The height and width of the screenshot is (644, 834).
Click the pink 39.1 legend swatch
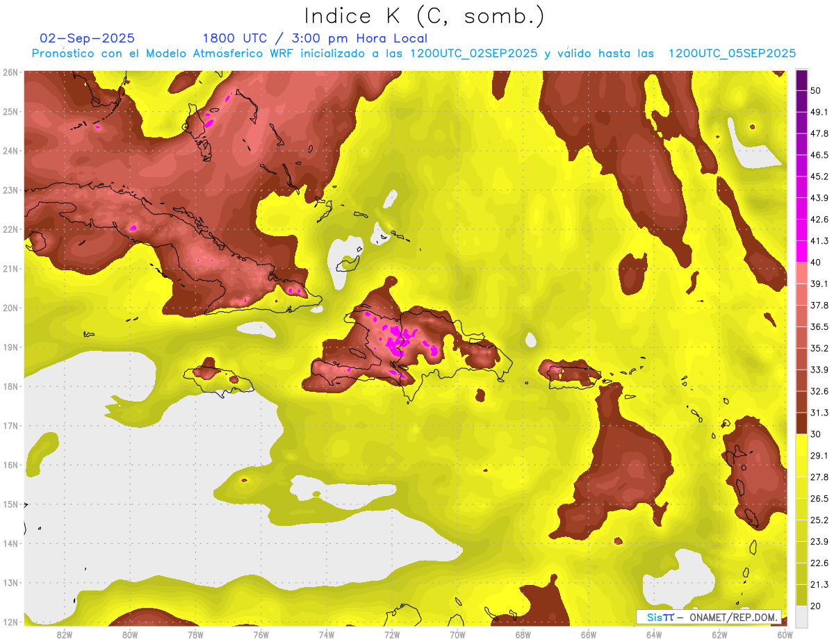point(801,273)
